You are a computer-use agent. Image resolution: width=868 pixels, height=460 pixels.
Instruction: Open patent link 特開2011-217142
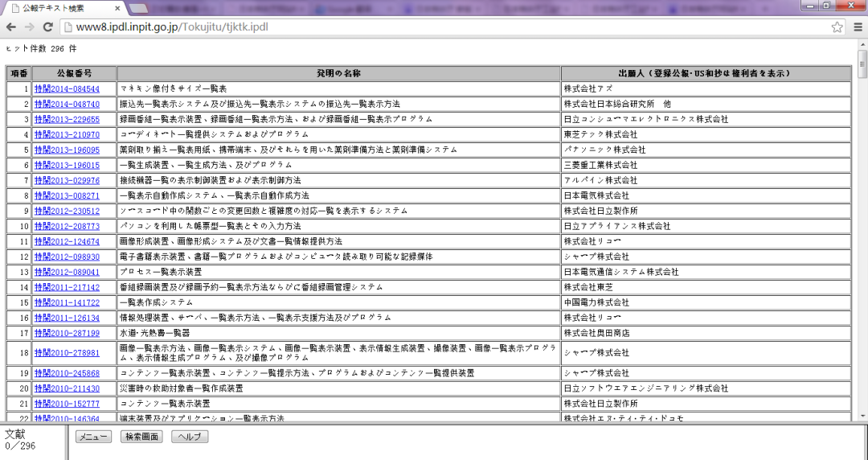coord(67,287)
